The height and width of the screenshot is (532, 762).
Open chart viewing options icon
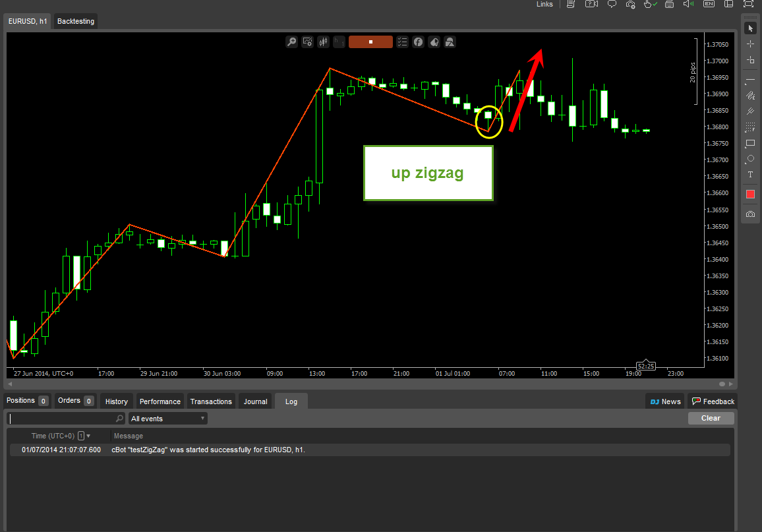click(x=308, y=42)
